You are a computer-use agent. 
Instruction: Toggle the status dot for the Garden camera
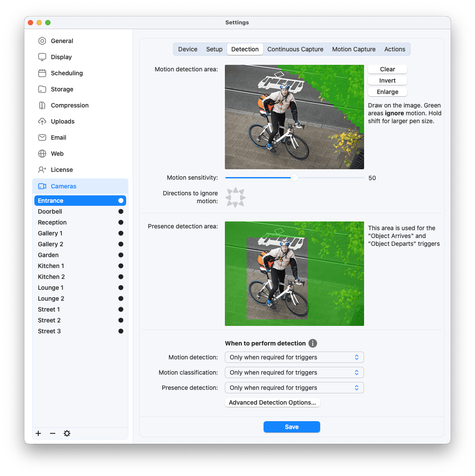tap(120, 255)
